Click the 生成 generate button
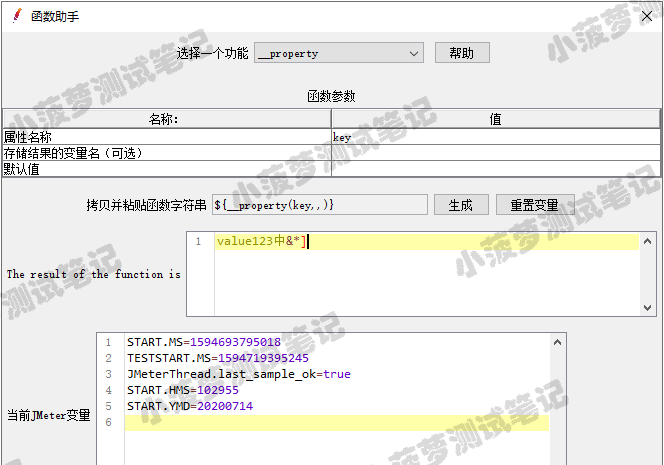 click(461, 205)
